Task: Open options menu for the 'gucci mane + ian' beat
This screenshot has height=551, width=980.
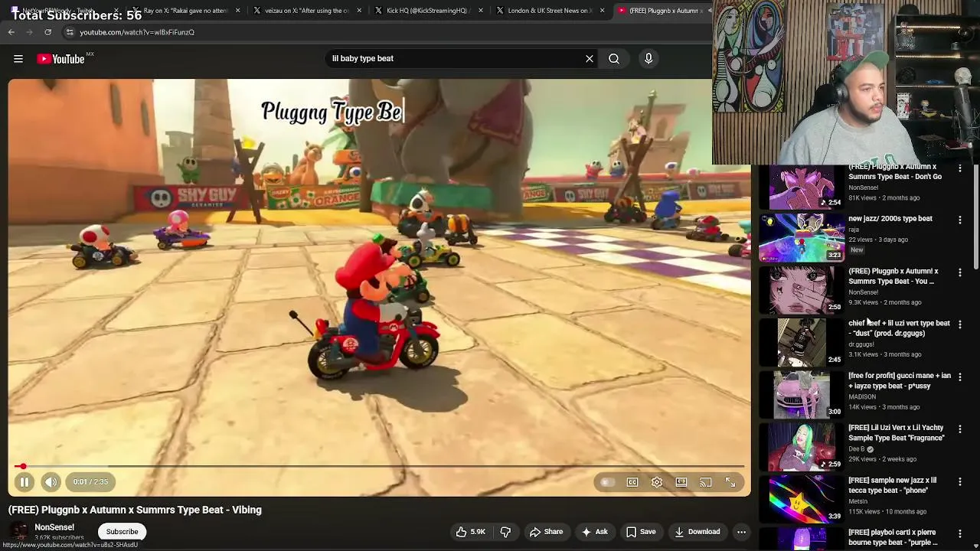Action: pyautogui.click(x=960, y=377)
